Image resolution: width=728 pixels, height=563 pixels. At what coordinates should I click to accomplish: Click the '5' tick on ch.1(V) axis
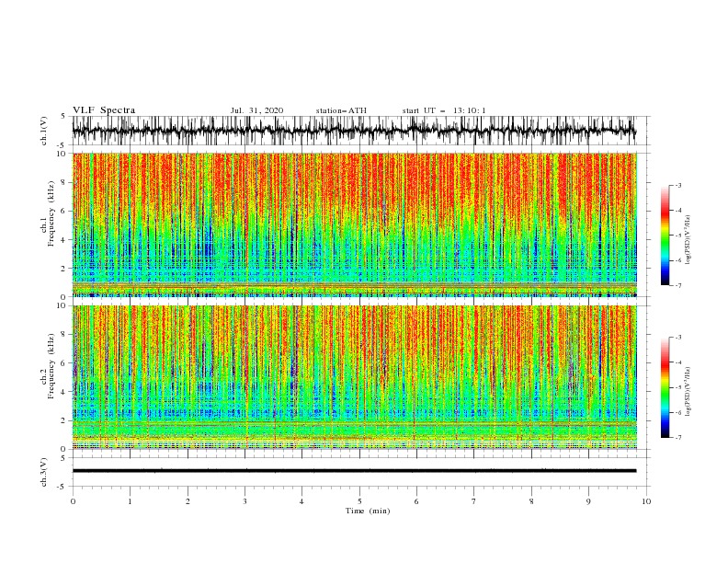click(x=63, y=116)
